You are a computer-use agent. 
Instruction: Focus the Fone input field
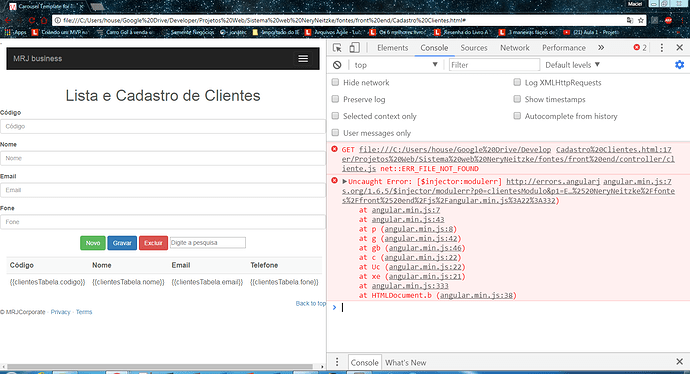point(163,222)
